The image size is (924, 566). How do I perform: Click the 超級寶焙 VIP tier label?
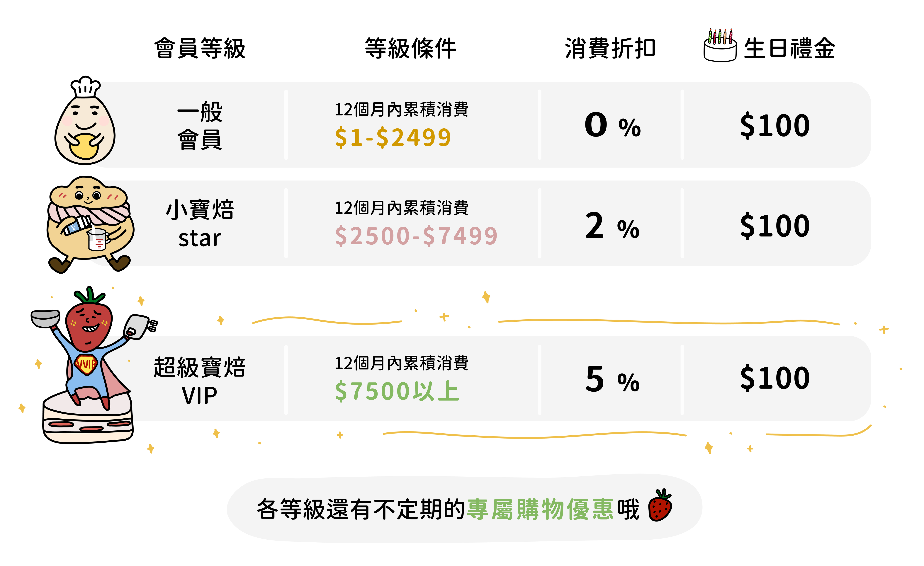[200, 381]
